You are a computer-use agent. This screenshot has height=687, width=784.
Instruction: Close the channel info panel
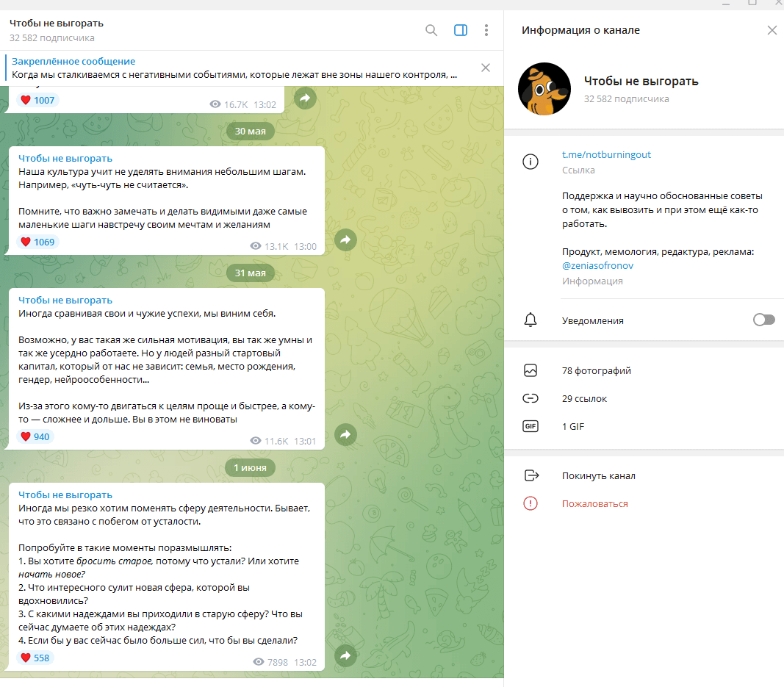click(772, 30)
